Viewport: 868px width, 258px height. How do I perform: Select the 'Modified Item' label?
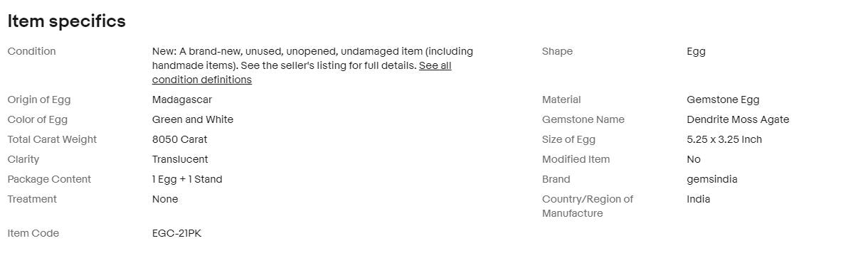pyautogui.click(x=576, y=159)
